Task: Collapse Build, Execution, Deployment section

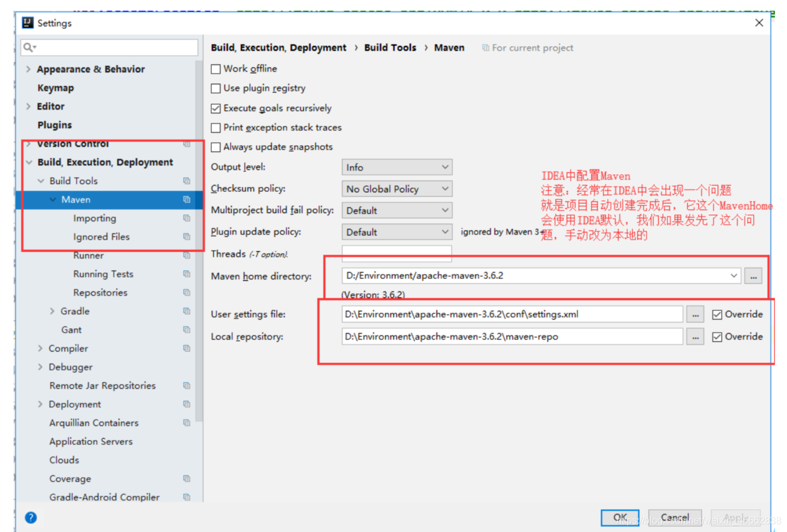Action: click(28, 162)
